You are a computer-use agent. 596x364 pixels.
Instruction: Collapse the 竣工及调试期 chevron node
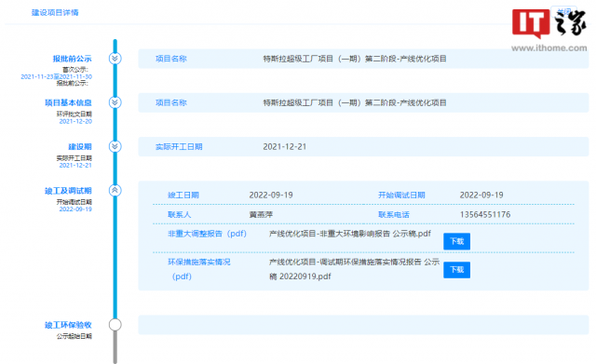115,190
